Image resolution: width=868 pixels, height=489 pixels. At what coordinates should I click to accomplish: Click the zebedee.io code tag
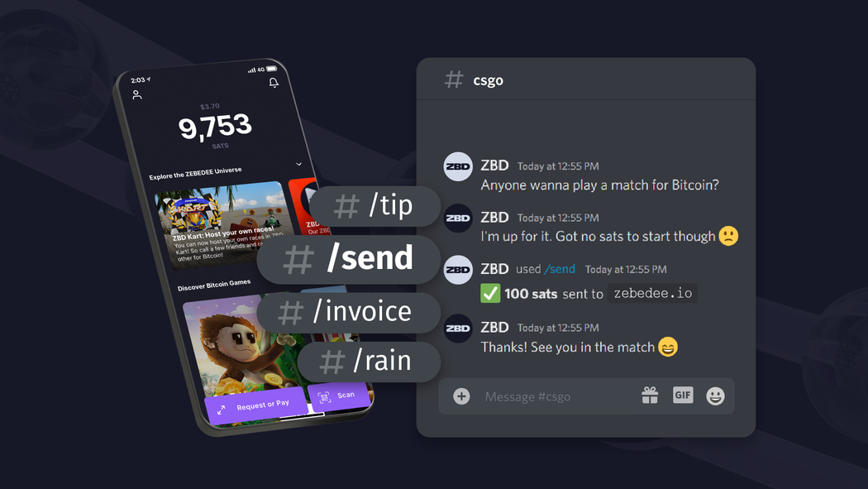tap(653, 293)
